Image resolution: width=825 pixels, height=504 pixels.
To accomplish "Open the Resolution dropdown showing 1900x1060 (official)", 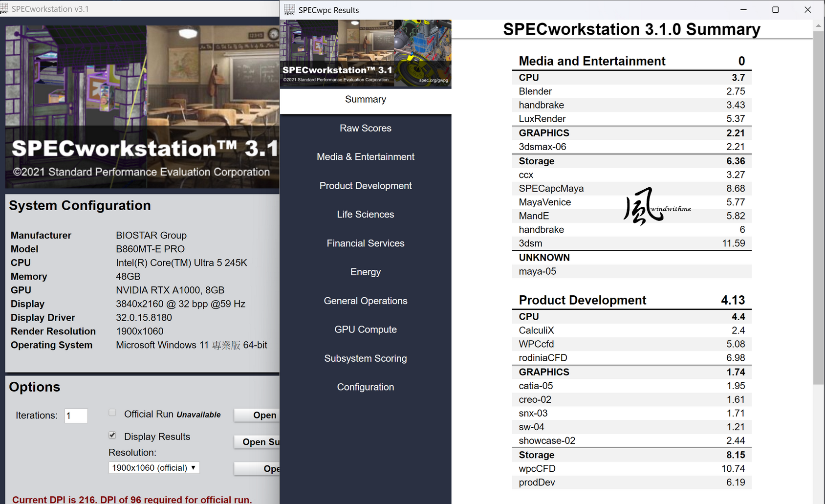I will pos(154,468).
